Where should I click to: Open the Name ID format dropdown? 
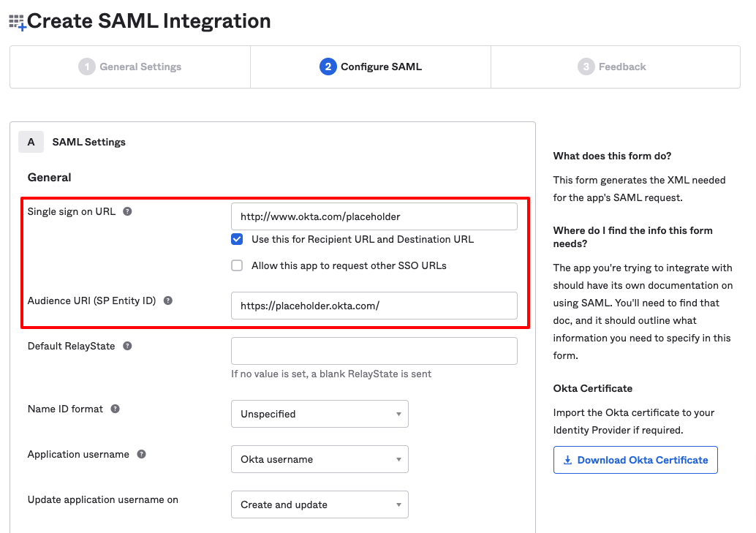[x=320, y=414]
